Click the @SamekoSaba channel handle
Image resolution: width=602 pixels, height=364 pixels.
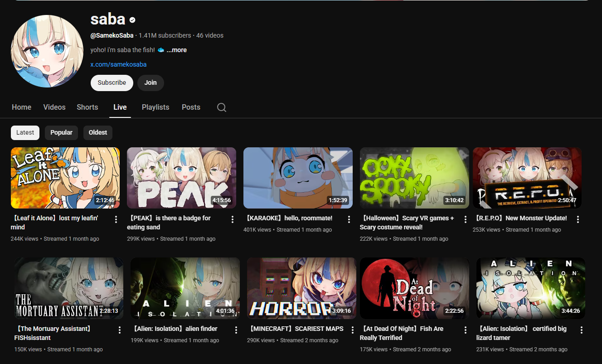tap(112, 35)
